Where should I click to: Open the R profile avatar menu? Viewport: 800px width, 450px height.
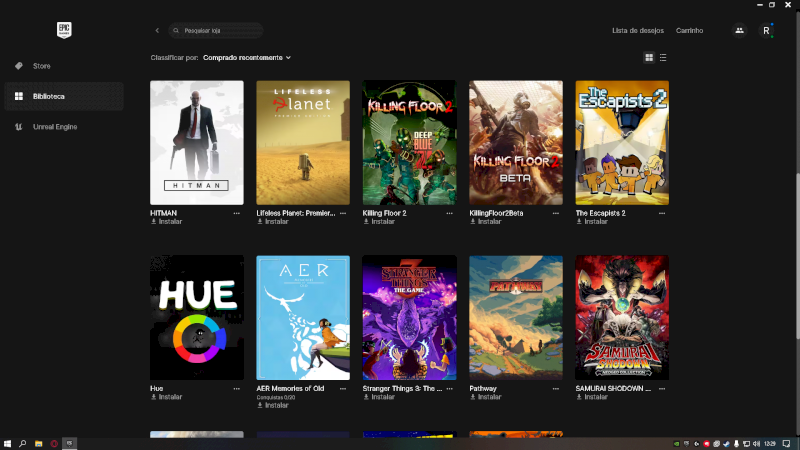coord(766,31)
